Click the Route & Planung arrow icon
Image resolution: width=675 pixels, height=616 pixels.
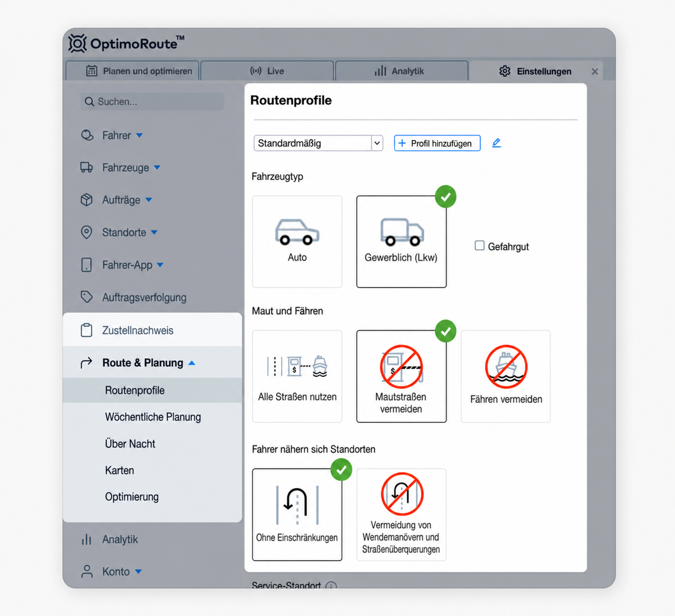pyautogui.click(x=86, y=362)
